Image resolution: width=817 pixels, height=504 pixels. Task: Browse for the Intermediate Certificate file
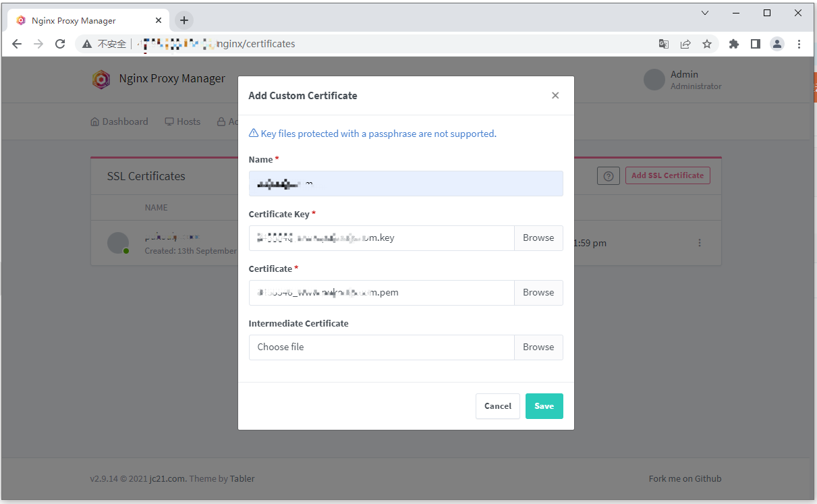click(x=538, y=347)
